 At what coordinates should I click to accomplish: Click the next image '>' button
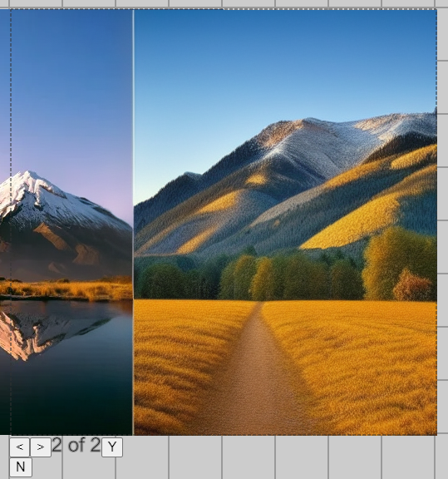(x=41, y=447)
